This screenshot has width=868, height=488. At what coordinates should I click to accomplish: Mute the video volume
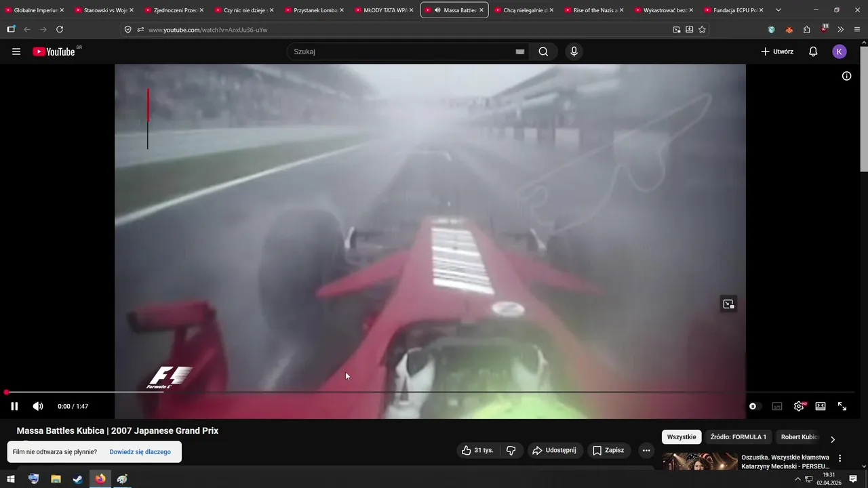click(x=38, y=406)
